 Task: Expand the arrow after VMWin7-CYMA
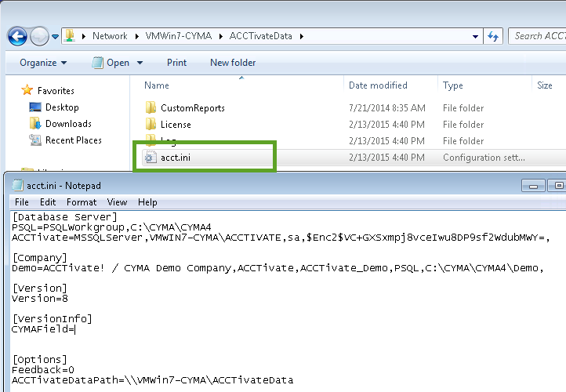[x=220, y=36]
